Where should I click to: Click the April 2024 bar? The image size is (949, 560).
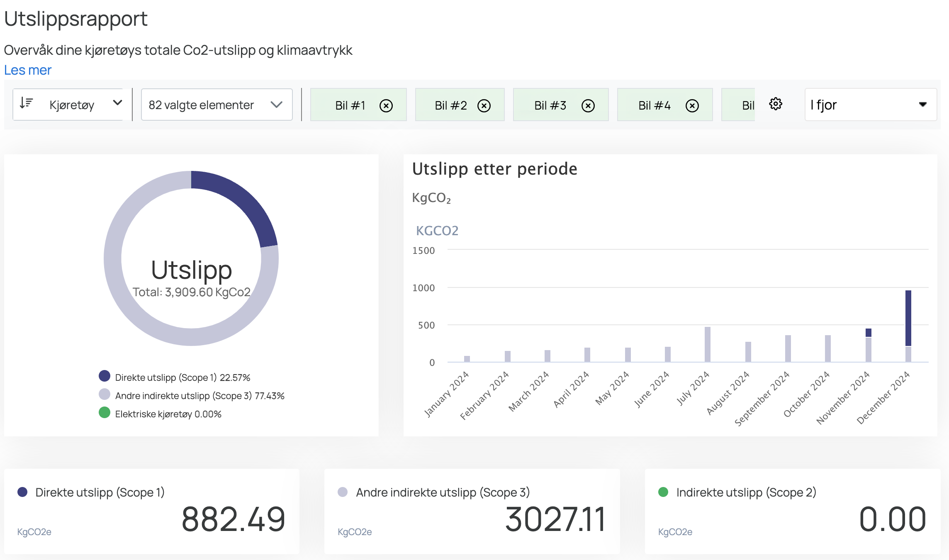[587, 355]
